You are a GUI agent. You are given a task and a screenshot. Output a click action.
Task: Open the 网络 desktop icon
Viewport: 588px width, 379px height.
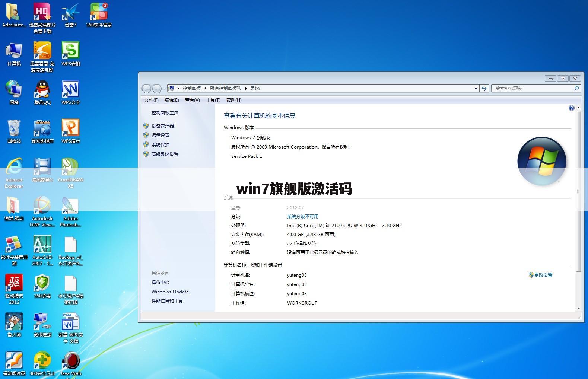[14, 92]
